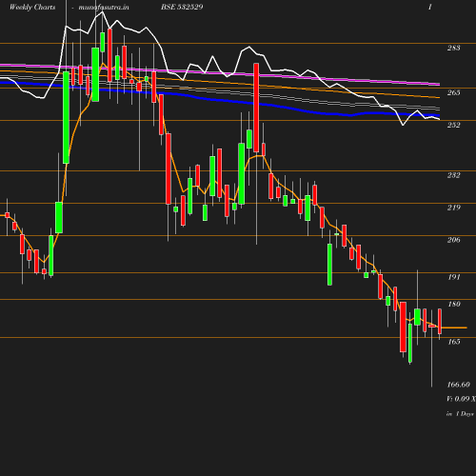The width and height of the screenshot is (476, 476).
Task: Click the 'Weekly Charts' title text
Action: tap(32, 7)
